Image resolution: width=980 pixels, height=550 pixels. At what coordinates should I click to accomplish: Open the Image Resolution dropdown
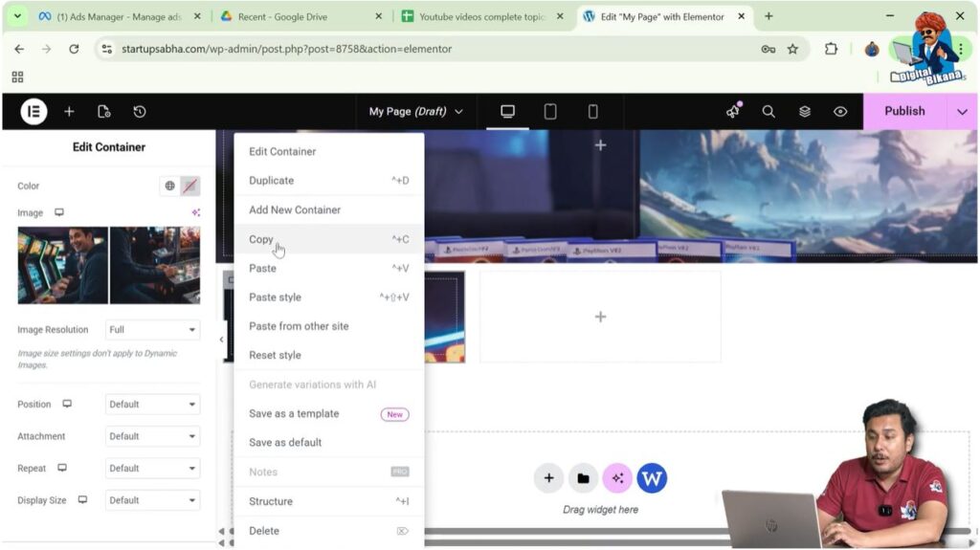[152, 329]
